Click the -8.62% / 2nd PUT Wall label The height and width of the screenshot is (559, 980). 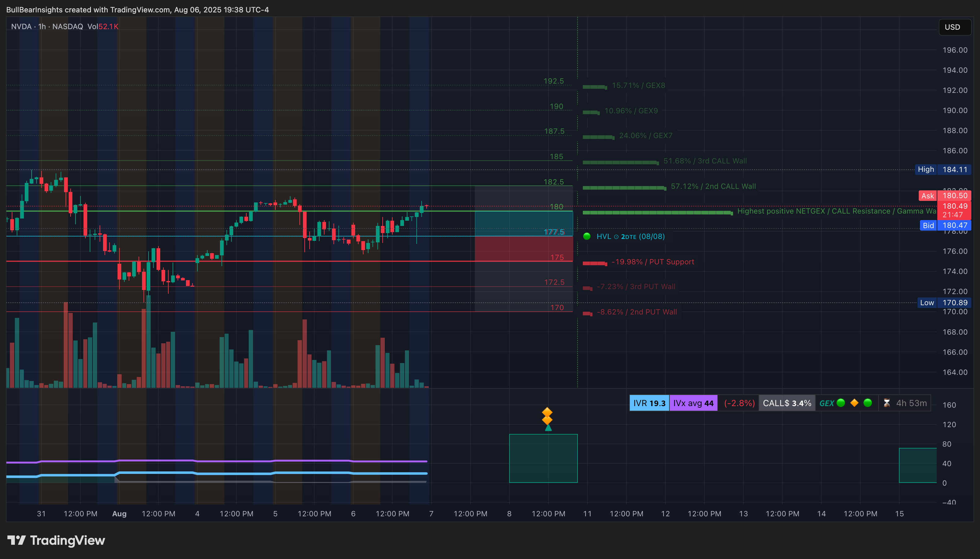point(637,312)
